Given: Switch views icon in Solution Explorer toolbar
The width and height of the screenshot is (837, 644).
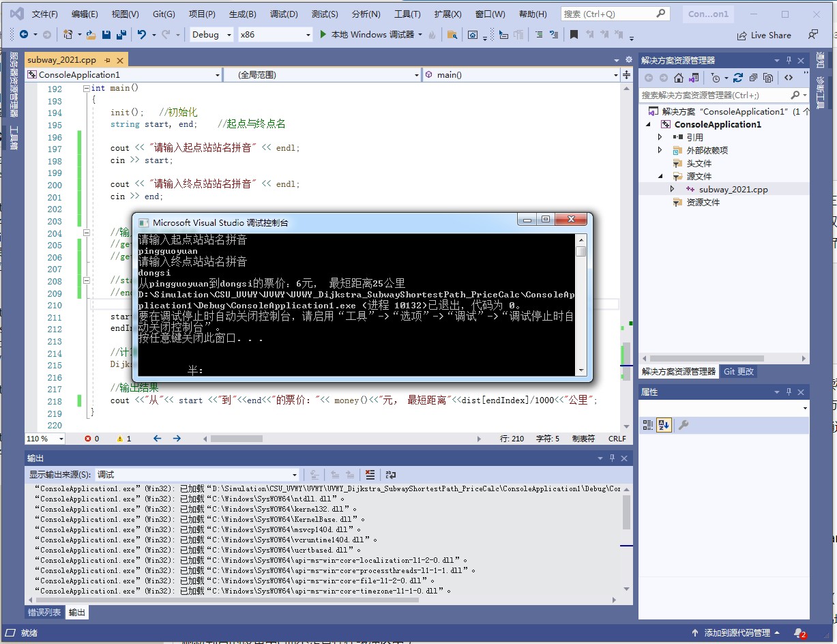Looking at the screenshot, I should pyautogui.click(x=694, y=78).
